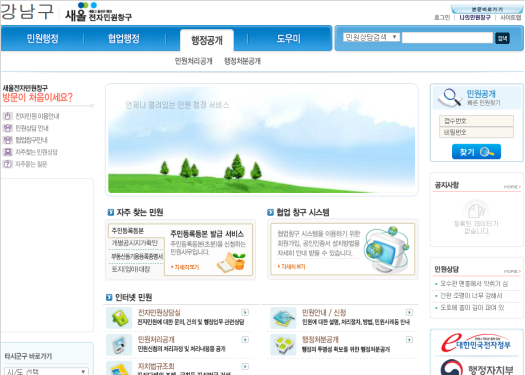Viewport: 525px width, 375px height.
Task: Click the arrow button beside 자치법규조회
Action: click(x=245, y=366)
